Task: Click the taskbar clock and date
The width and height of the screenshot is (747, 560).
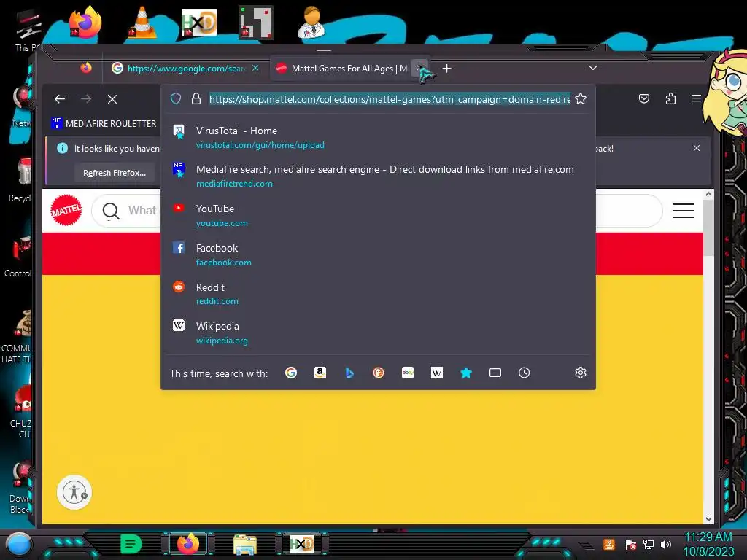Action: click(x=708, y=544)
